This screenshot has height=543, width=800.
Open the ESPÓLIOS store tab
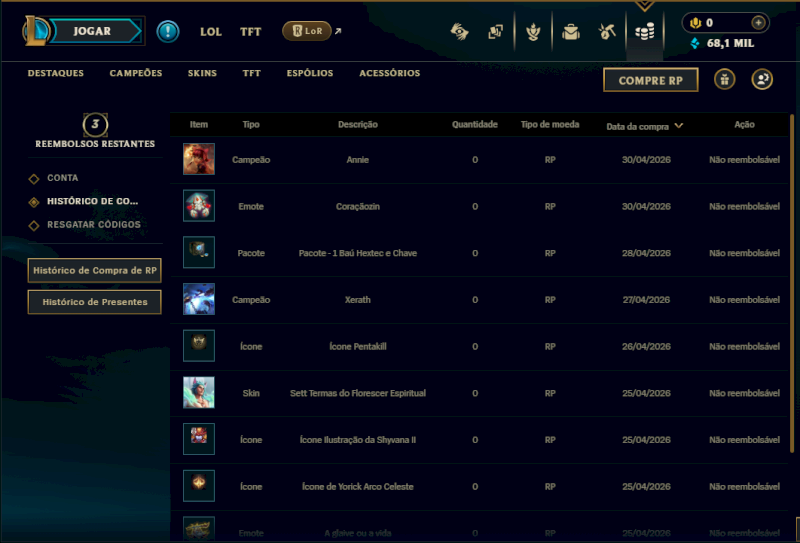tap(310, 73)
